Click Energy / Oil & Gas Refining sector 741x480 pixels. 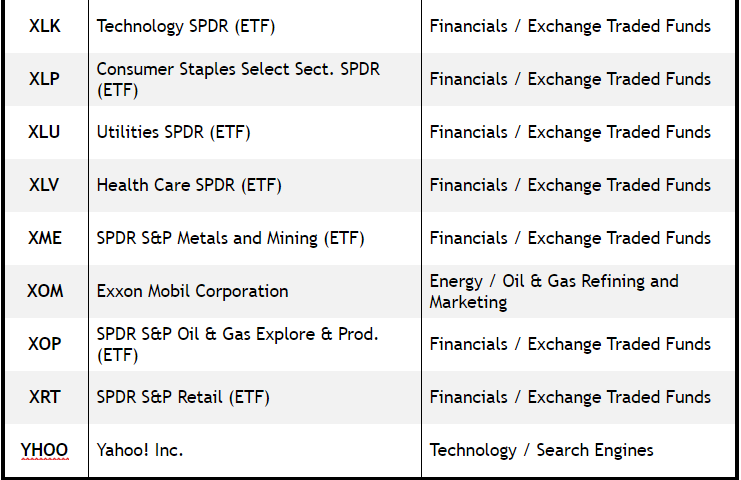[x=554, y=291]
